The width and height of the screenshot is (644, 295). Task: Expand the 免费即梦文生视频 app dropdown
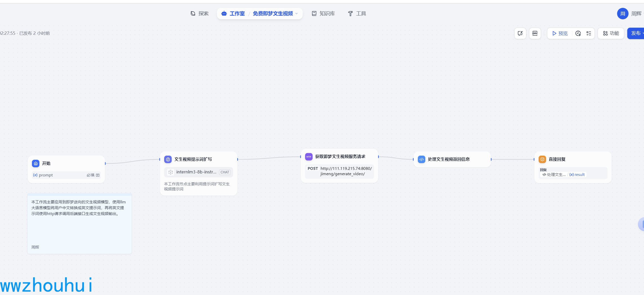296,14
